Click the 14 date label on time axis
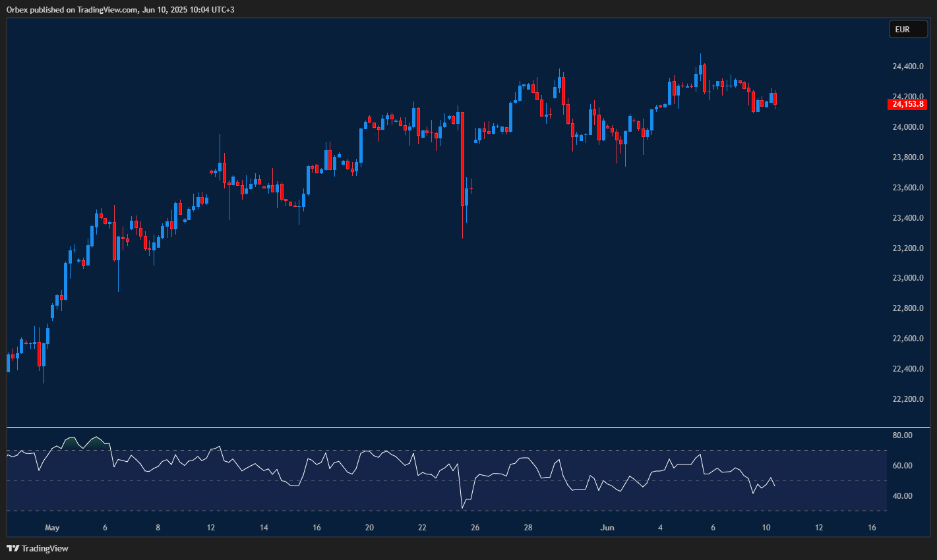 pyautogui.click(x=264, y=528)
